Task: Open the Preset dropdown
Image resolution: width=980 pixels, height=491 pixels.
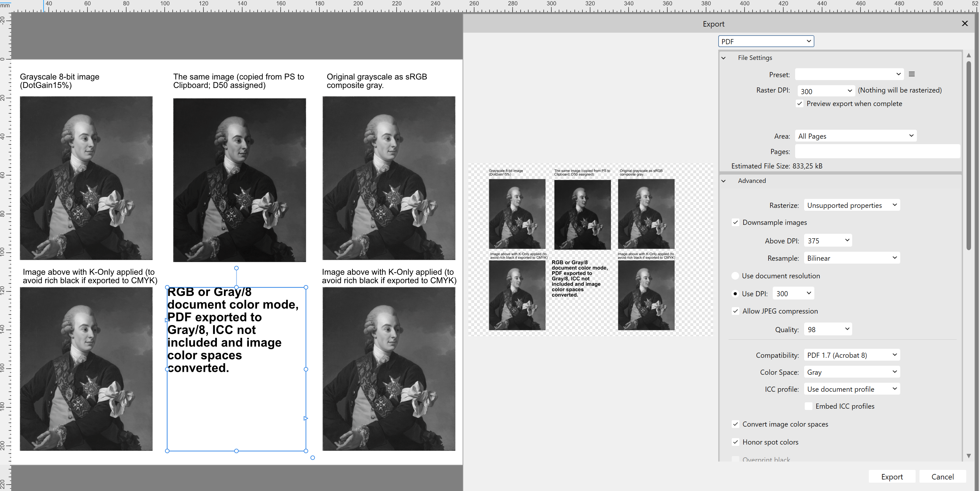Action: [x=849, y=74]
